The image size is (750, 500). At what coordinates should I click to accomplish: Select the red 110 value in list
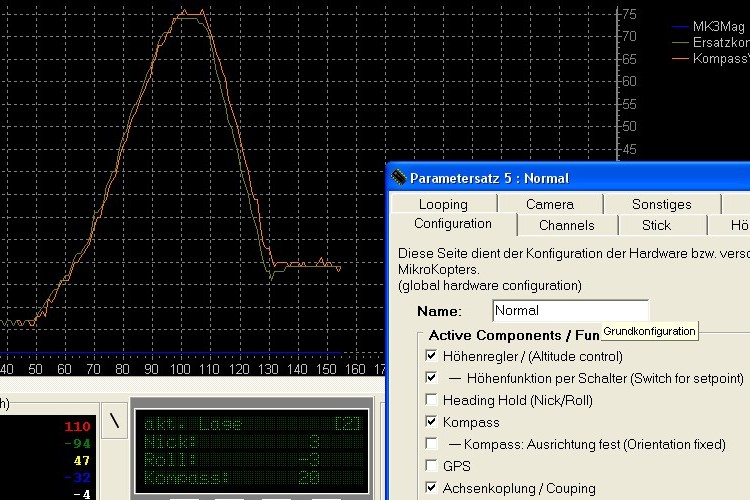click(x=77, y=427)
